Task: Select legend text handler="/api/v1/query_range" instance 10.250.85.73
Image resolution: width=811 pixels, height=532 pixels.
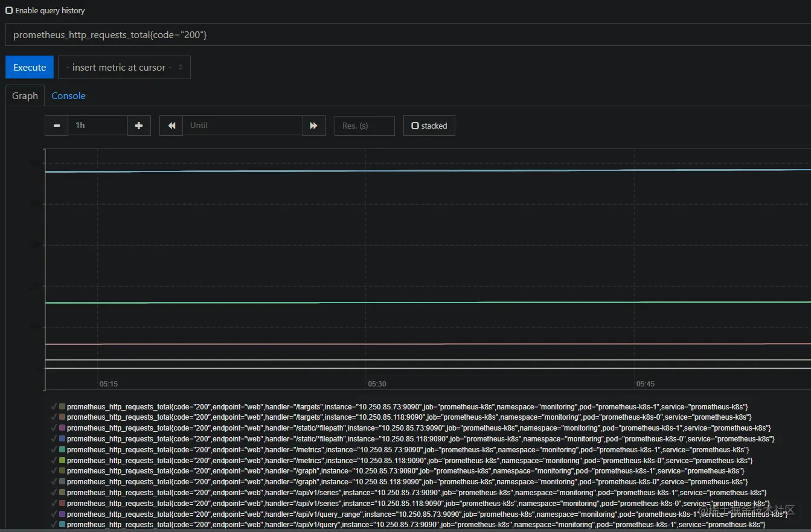Action: pyautogui.click(x=428, y=514)
